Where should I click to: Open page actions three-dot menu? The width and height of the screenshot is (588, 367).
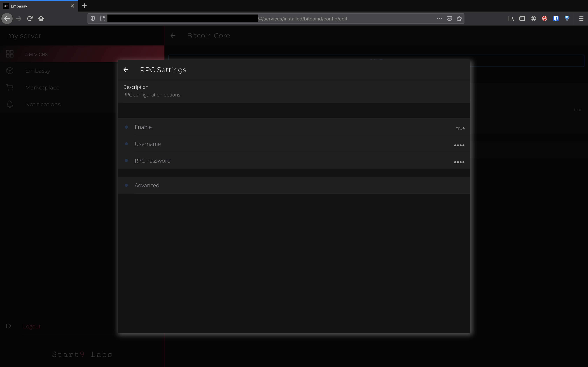coord(439,19)
